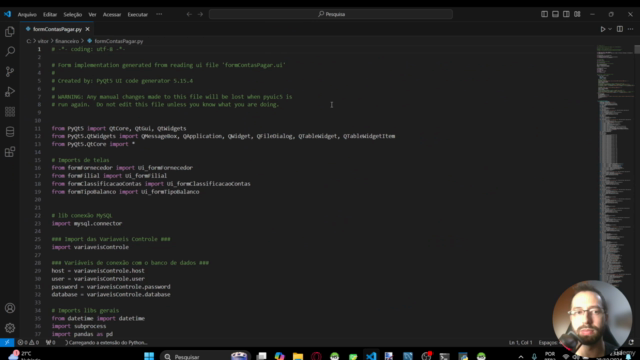This screenshot has width=640, height=360.
Task: Expand the run options dropdown arrow
Action: pyautogui.click(x=610, y=29)
